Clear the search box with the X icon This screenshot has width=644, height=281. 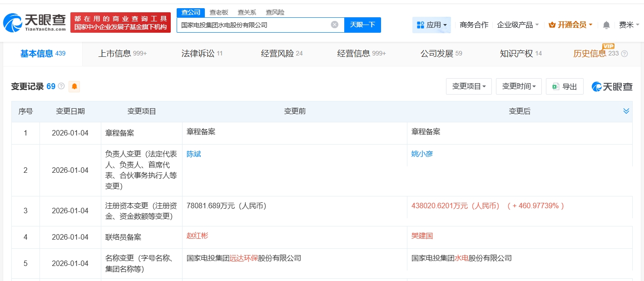tap(335, 25)
